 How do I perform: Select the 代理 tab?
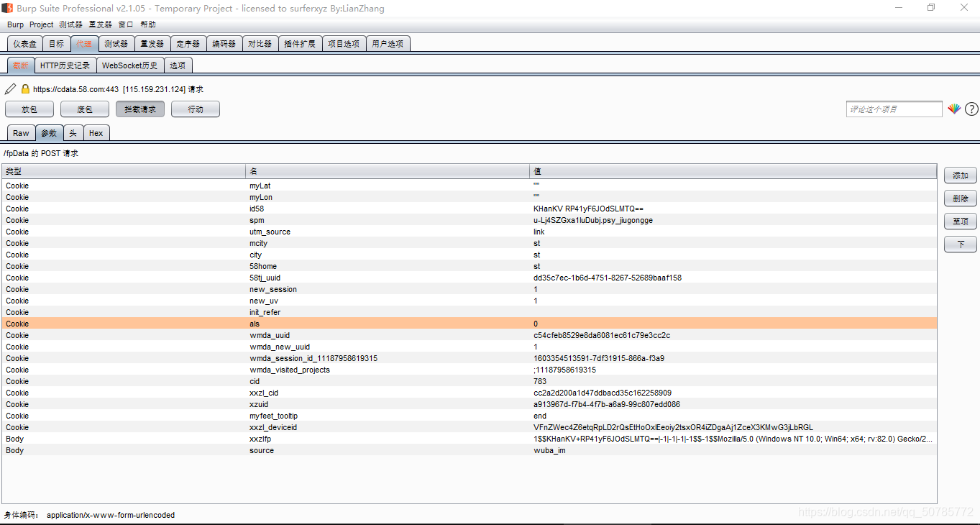(x=84, y=44)
